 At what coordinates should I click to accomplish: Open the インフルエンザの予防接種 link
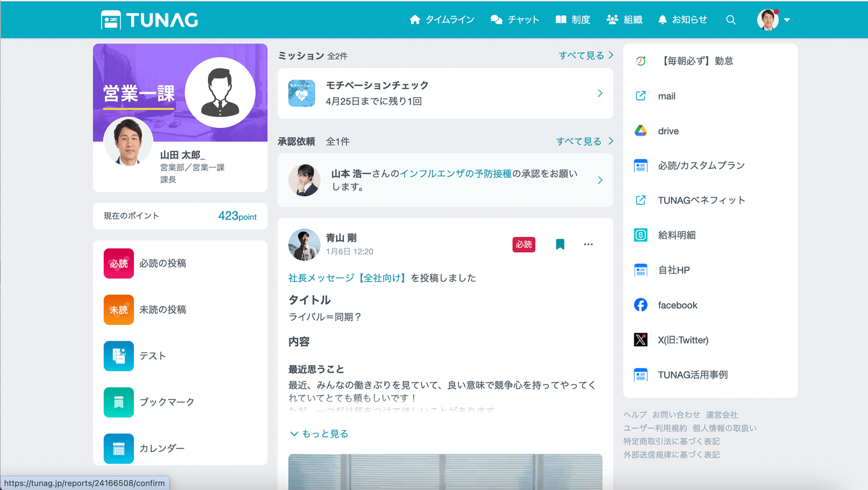(456, 174)
